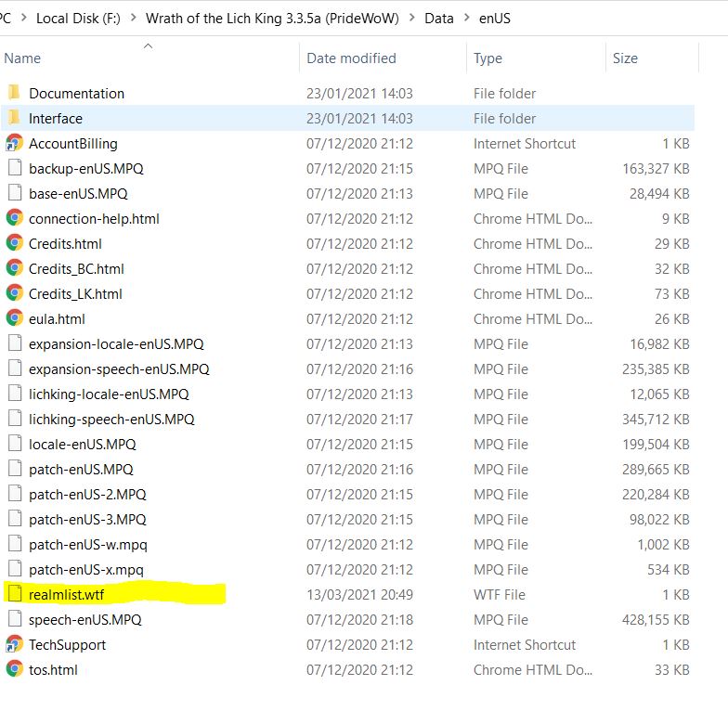Click the patch-enUS.MPQ file icon
The height and width of the screenshot is (711, 728).
coord(15,468)
